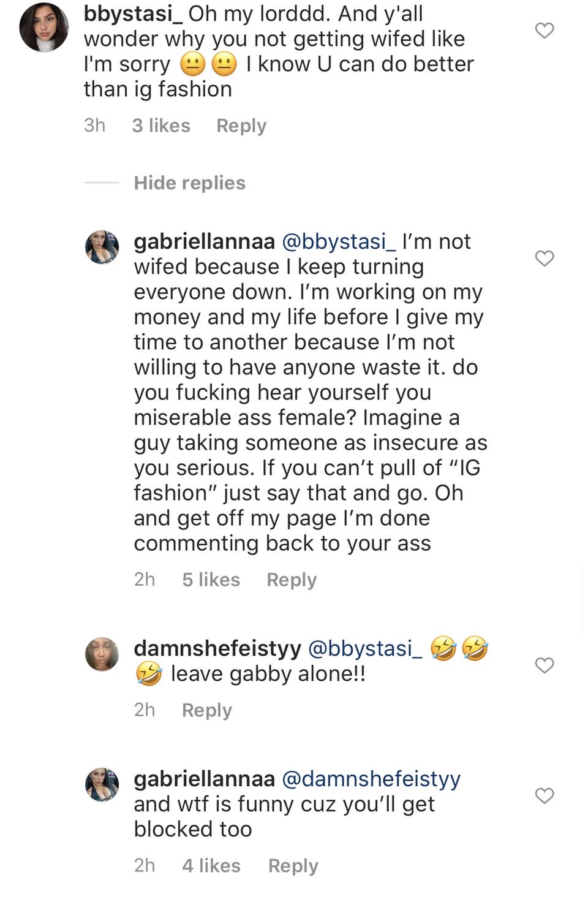Tap gabriellannaa's avatar on long reply
The height and width of the screenshot is (902, 588).
click(x=102, y=248)
